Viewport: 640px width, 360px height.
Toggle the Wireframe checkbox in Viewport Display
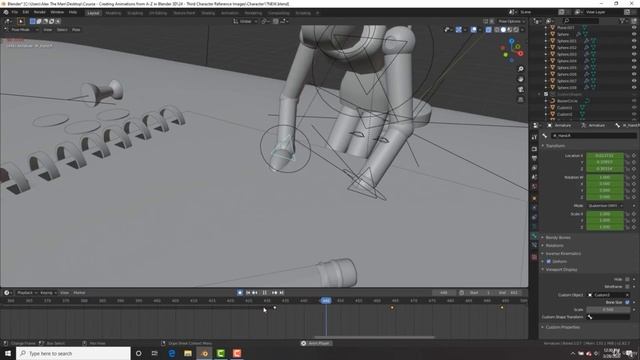(627, 287)
